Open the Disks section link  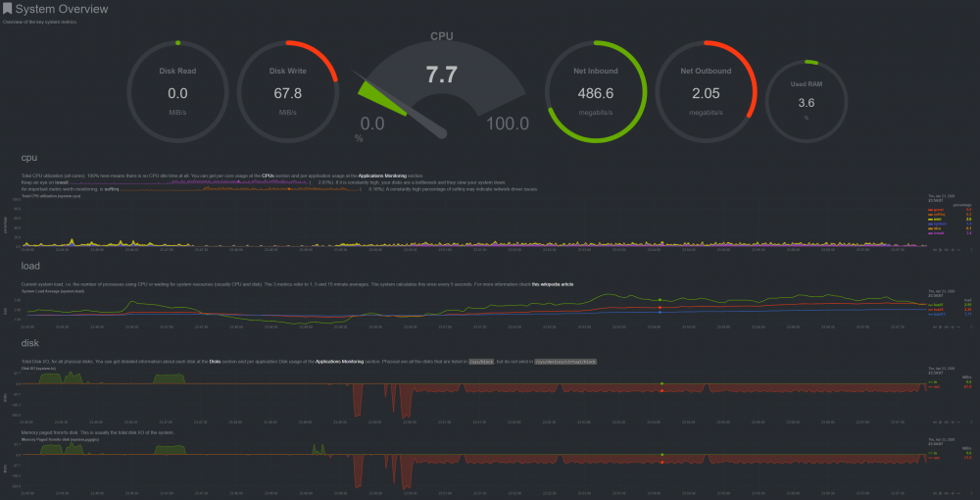215,361
